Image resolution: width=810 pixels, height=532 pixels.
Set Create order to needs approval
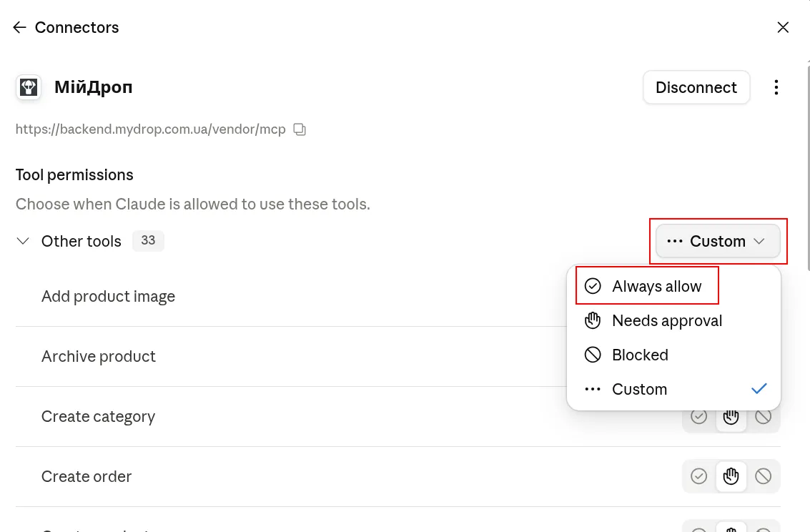click(731, 476)
